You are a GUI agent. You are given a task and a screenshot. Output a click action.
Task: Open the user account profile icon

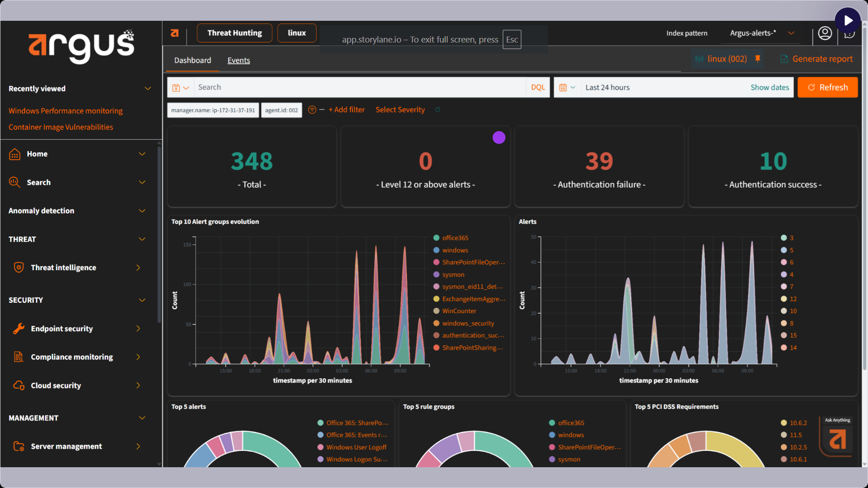825,33
